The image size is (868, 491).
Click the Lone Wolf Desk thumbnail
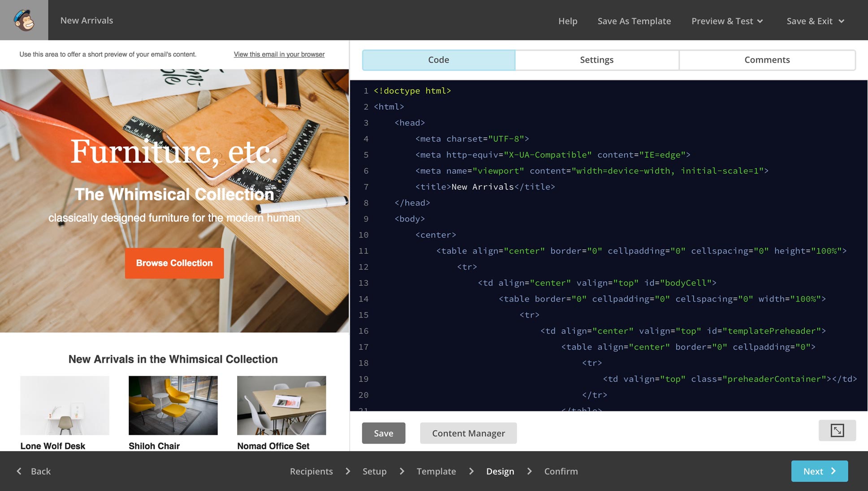[65, 405]
